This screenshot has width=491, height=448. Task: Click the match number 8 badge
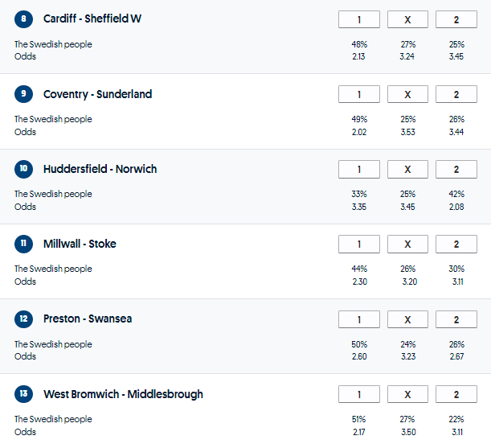pos(24,19)
